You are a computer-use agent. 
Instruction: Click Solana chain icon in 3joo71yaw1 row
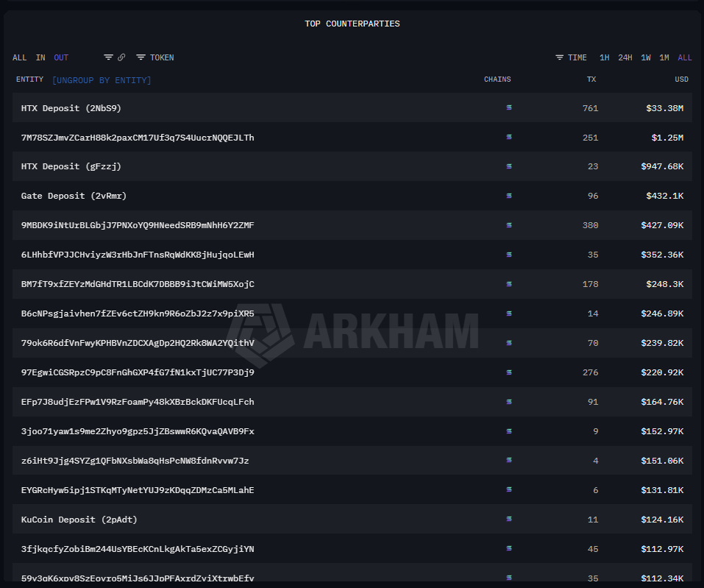coord(509,431)
